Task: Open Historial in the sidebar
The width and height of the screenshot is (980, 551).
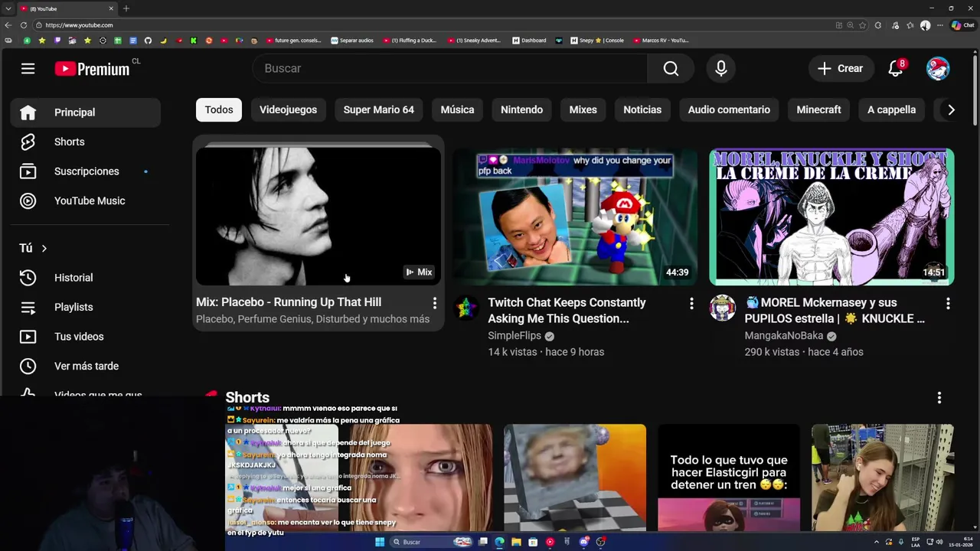Action: point(86,278)
